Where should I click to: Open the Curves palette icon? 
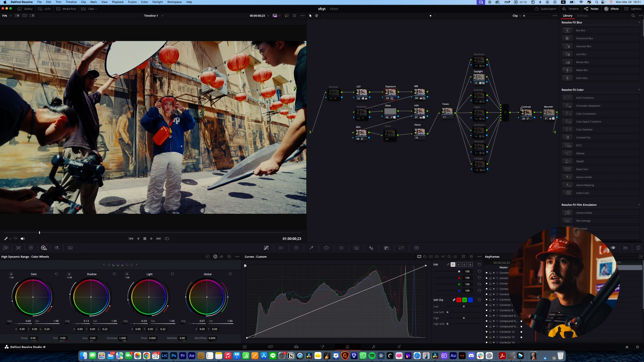[266, 248]
